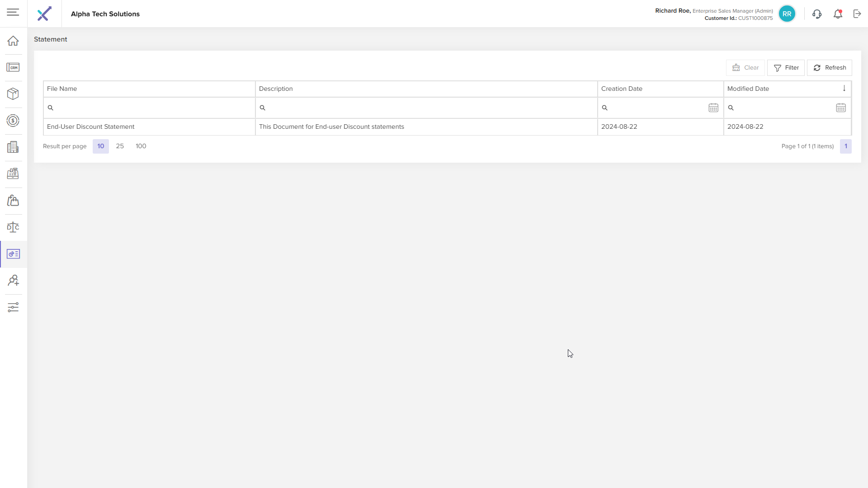868x488 pixels.
Task: Click the support headset icon
Action: (x=816, y=14)
